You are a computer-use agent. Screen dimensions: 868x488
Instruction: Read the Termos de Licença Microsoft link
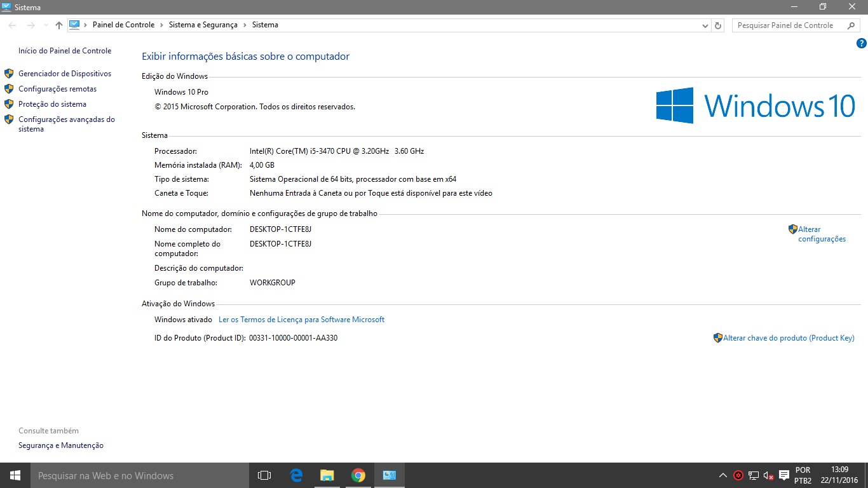(x=301, y=320)
